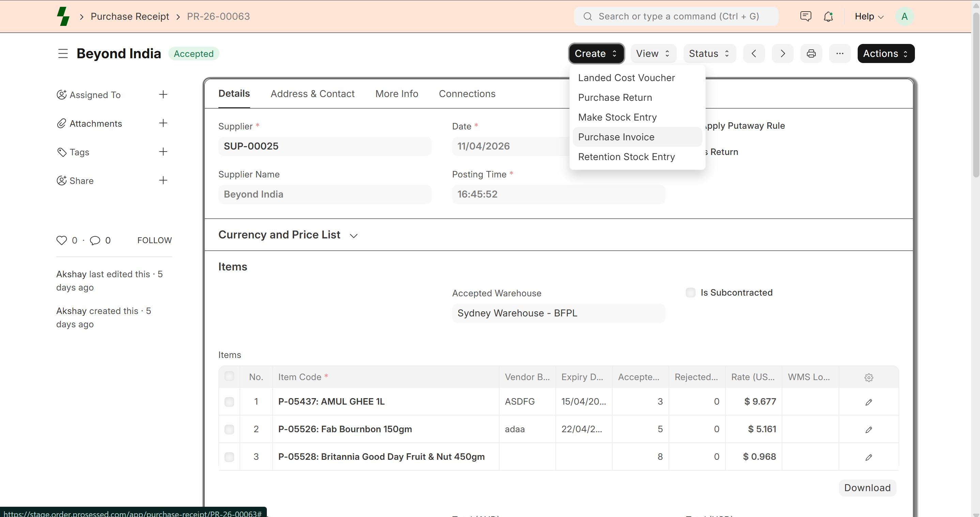The height and width of the screenshot is (517, 980).
Task: Click the Download button
Action: pyautogui.click(x=867, y=488)
